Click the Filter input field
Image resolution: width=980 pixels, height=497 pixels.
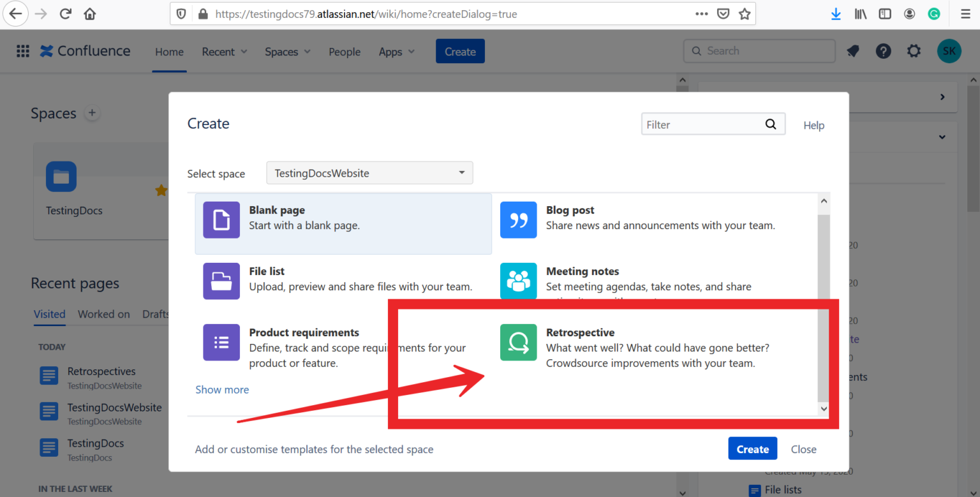click(702, 125)
